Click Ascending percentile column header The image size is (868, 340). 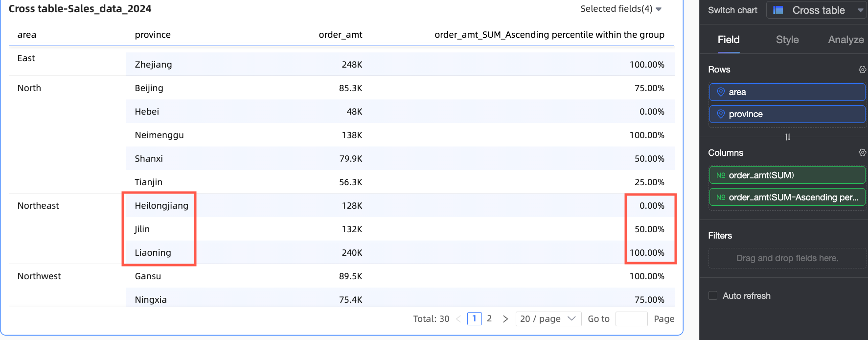[x=549, y=35]
